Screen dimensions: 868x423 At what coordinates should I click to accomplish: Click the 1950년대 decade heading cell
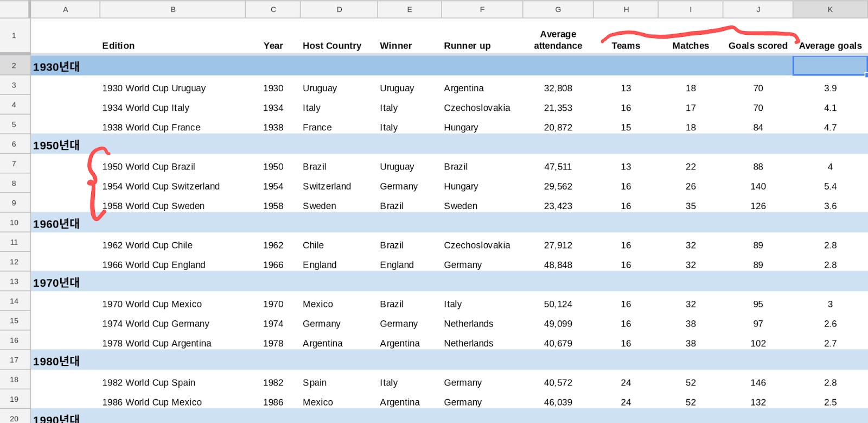pyautogui.click(x=56, y=145)
